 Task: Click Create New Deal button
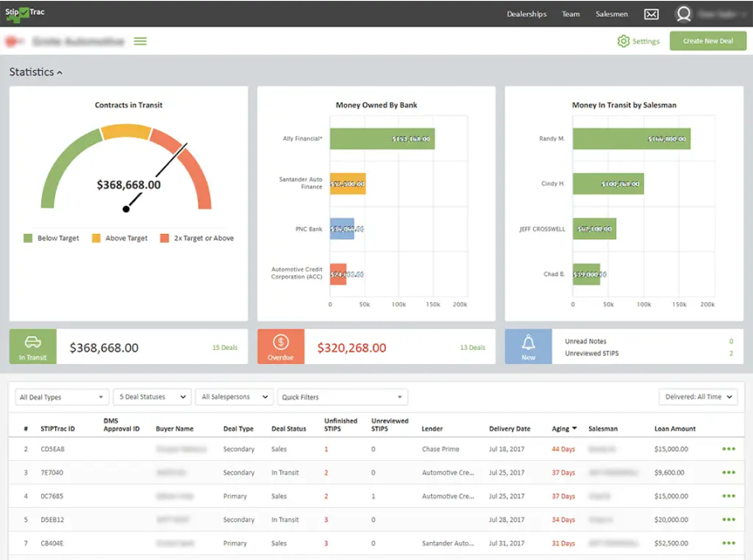click(708, 41)
